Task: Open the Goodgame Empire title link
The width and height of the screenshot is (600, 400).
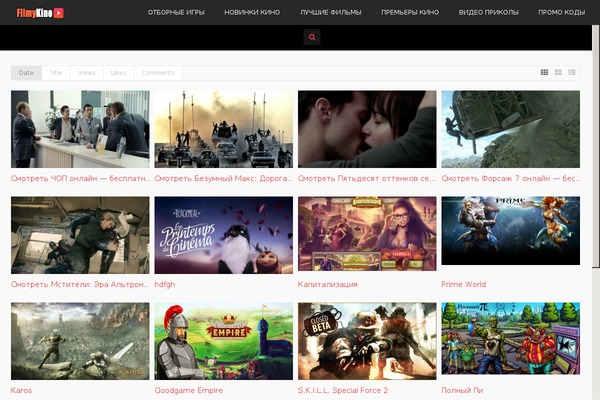Action: pyautogui.click(x=189, y=390)
